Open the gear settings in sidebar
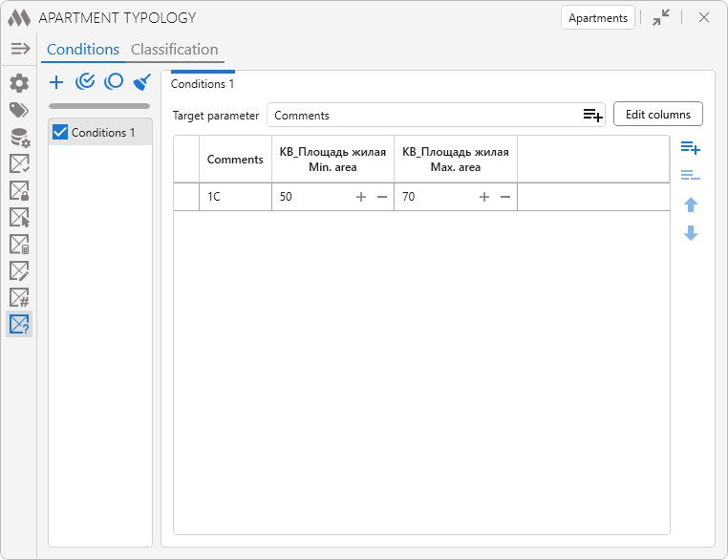 [x=19, y=83]
